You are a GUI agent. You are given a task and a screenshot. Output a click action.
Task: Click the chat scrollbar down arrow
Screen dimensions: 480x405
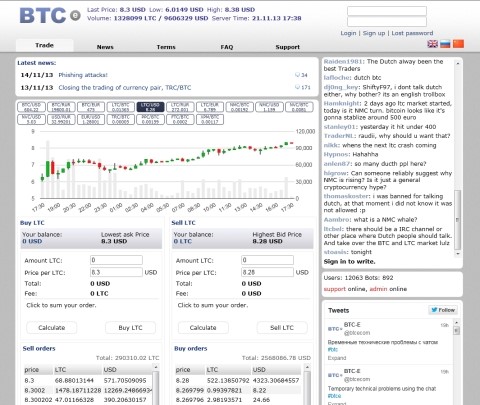coord(458,254)
